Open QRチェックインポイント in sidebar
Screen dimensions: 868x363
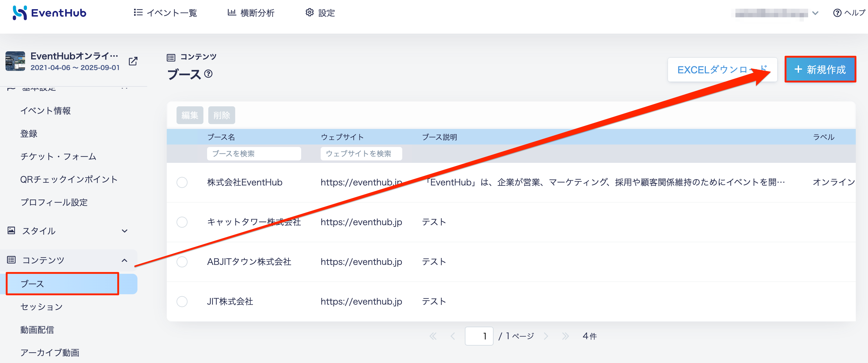[69, 179]
